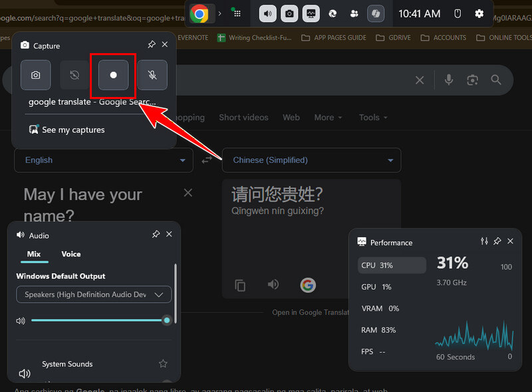
Task: Open the English source language dropdown
Action: coord(103,160)
